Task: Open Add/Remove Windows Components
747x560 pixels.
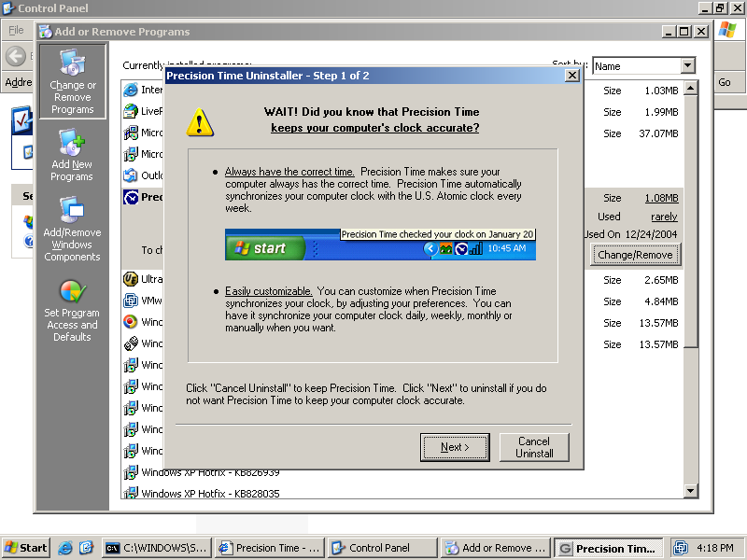Action: (72, 229)
